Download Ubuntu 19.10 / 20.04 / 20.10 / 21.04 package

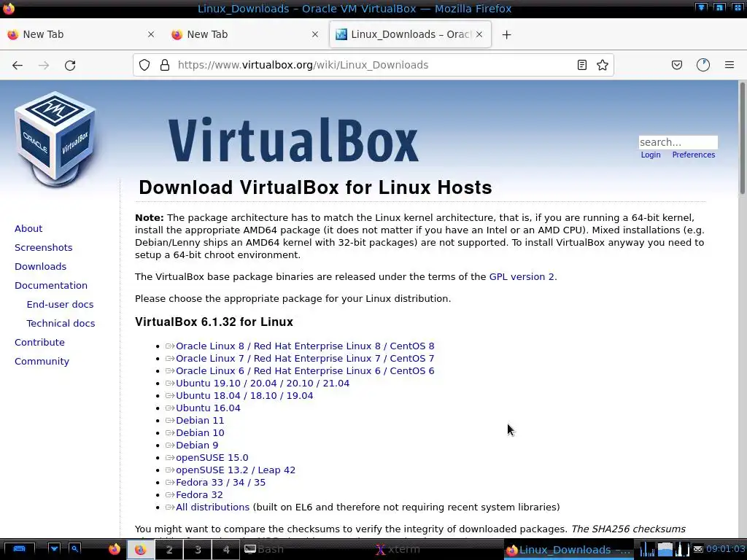263,384
